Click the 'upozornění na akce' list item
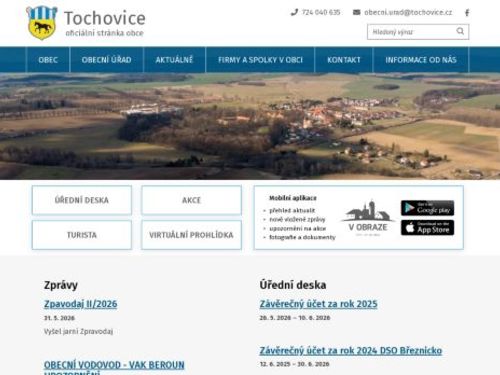Screen dimensions: 500x375 (297, 228)
